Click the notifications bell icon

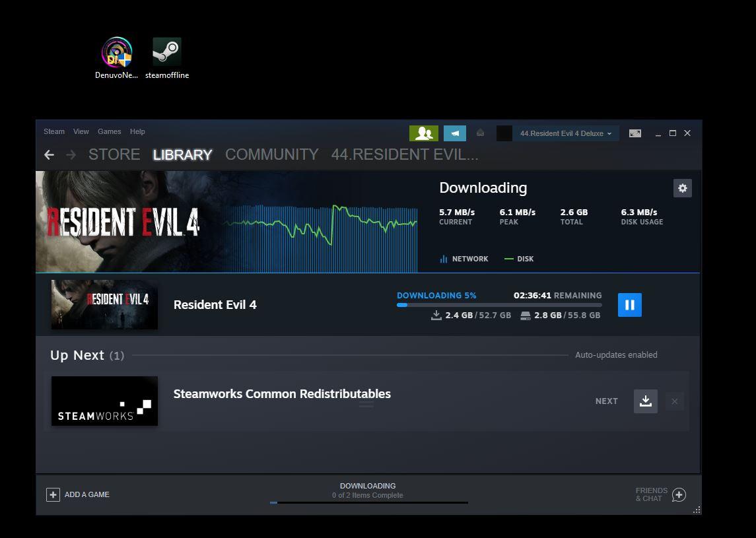point(480,133)
